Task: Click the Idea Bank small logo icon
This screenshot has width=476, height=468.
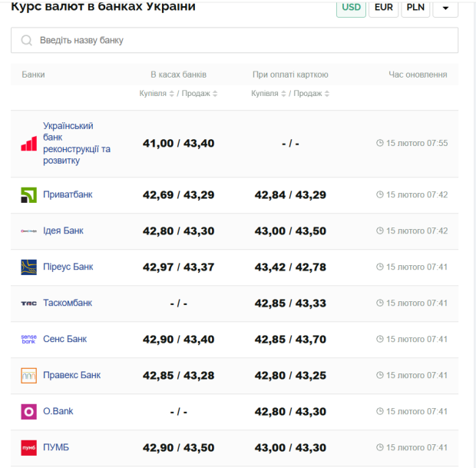Action: 28,231
